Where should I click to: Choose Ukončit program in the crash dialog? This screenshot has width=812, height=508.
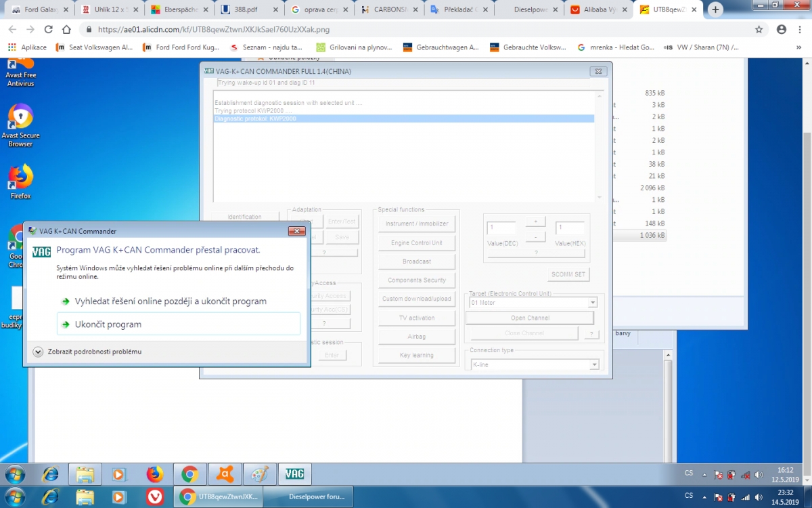pos(178,324)
